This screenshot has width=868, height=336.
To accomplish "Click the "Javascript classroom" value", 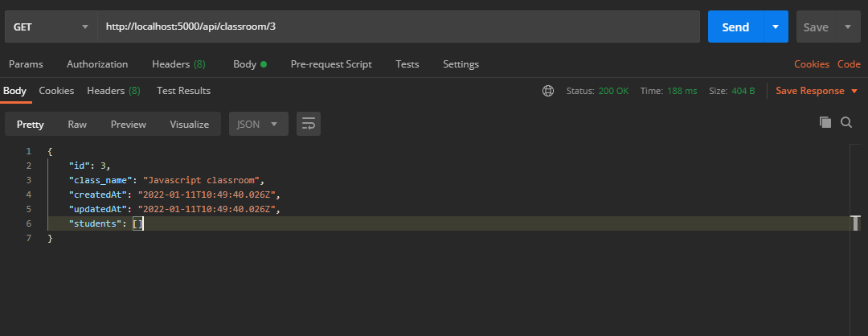I will click(x=202, y=180).
